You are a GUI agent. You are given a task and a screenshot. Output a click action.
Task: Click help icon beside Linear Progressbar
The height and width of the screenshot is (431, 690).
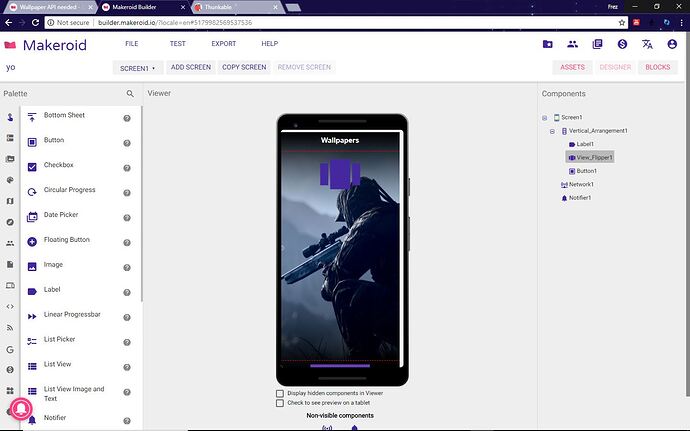[x=127, y=317]
